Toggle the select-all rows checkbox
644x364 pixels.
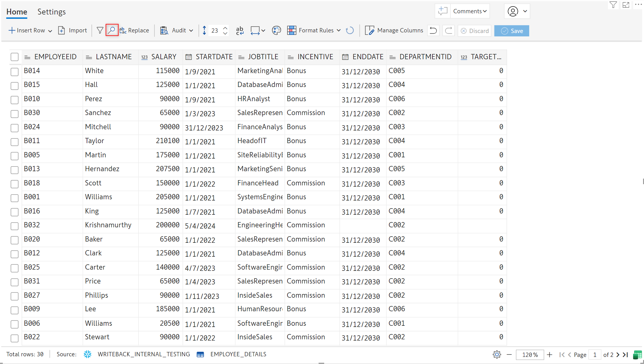point(14,57)
